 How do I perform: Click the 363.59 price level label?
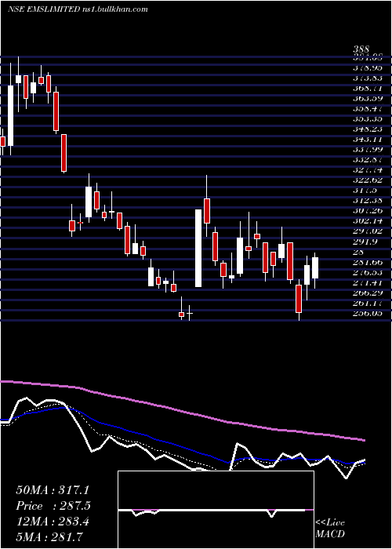pos(367,98)
